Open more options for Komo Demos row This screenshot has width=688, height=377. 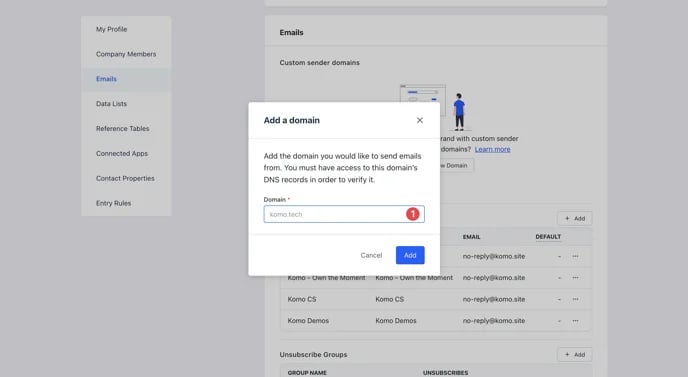click(x=575, y=321)
